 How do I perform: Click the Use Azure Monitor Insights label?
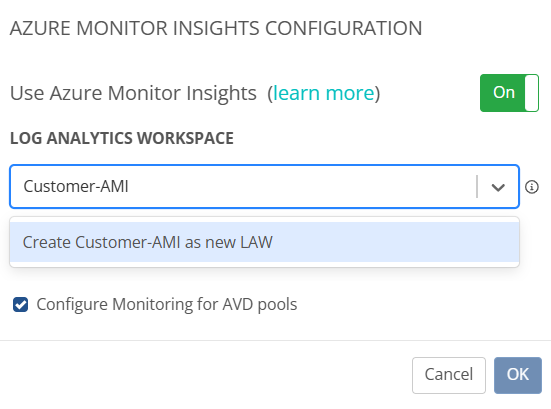[x=133, y=93]
